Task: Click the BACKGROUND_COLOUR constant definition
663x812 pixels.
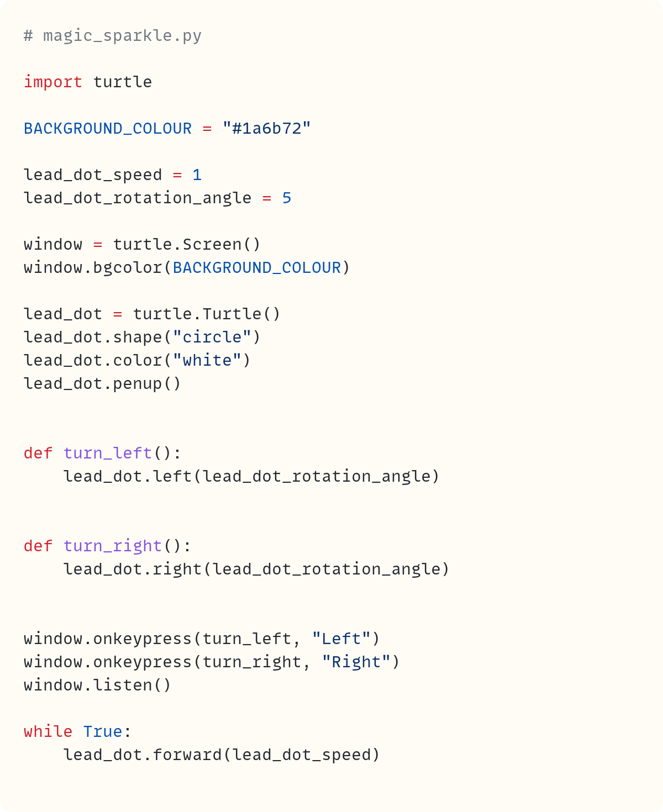Action: tap(107, 129)
